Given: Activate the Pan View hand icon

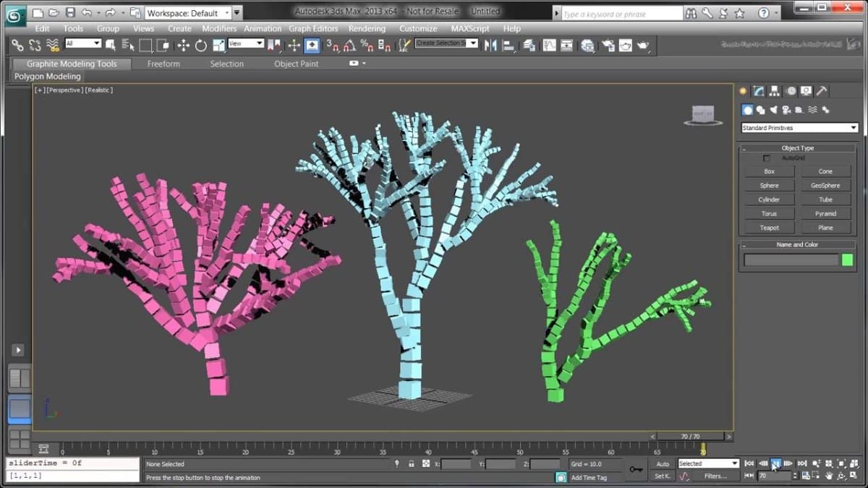Looking at the screenshot, I should [829, 475].
